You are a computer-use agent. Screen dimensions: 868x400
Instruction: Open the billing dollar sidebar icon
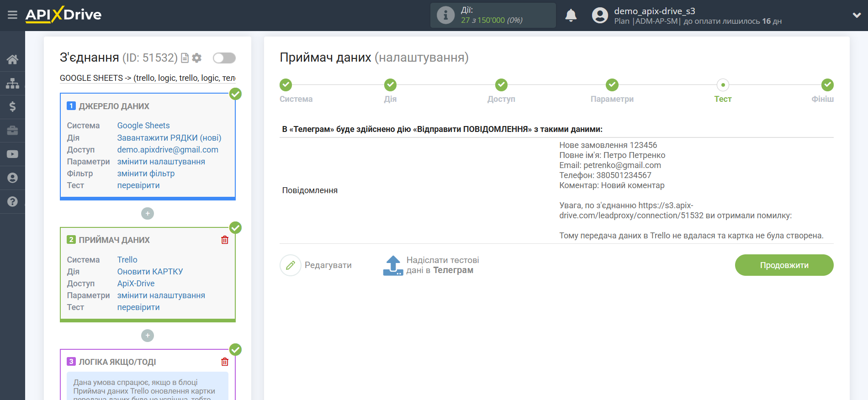pyautogui.click(x=12, y=107)
